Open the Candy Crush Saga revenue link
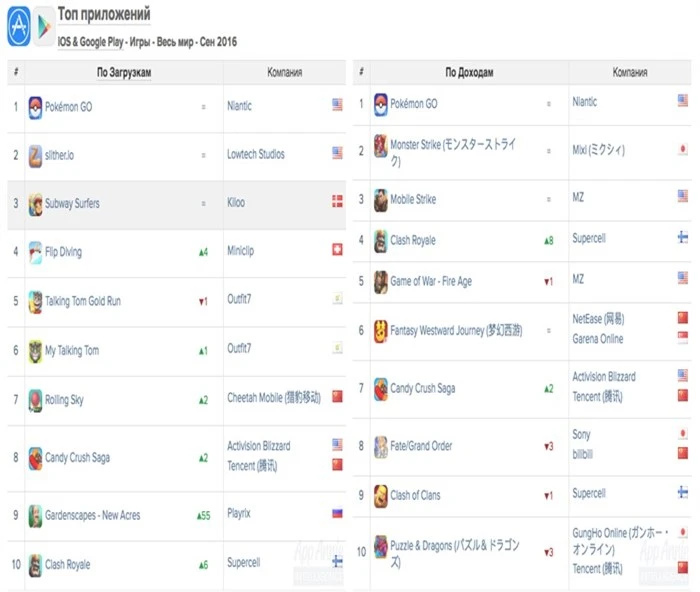 [424, 388]
